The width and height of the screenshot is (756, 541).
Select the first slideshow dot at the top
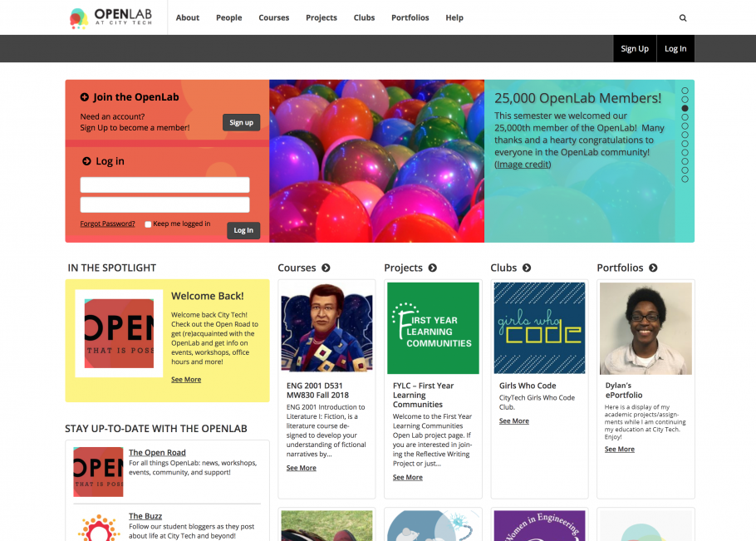coord(685,91)
